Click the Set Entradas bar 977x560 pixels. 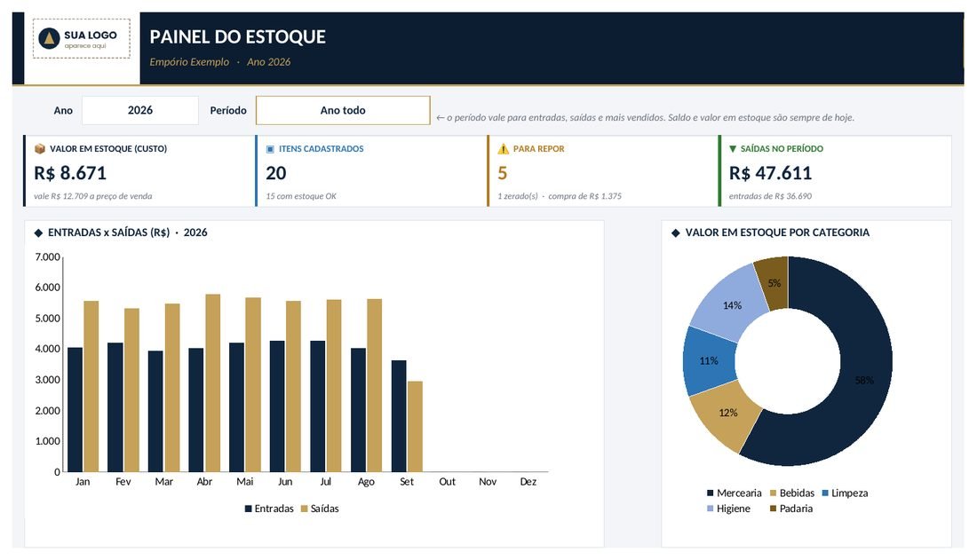pyautogui.click(x=399, y=415)
